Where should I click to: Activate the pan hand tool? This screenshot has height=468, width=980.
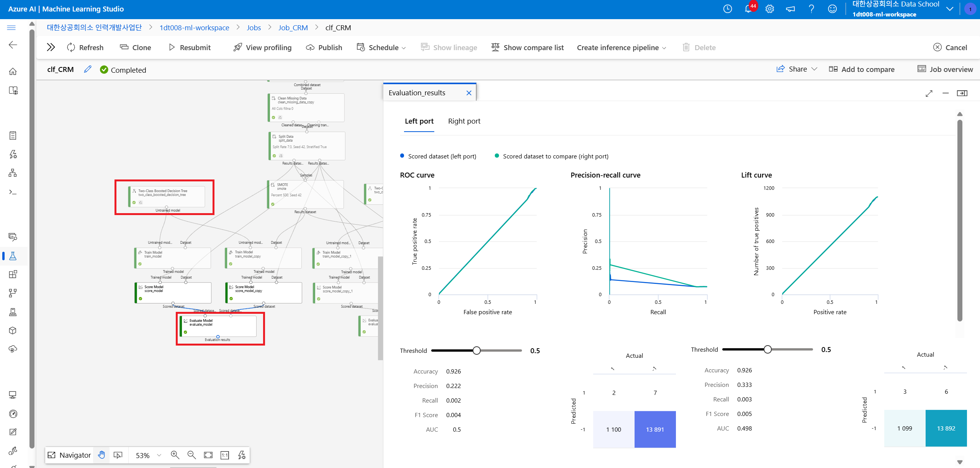point(101,455)
